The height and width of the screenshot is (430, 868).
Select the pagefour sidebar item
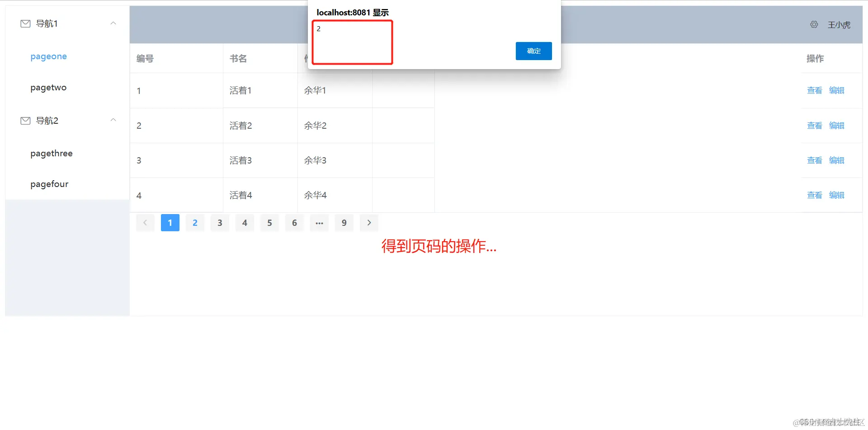pos(49,184)
